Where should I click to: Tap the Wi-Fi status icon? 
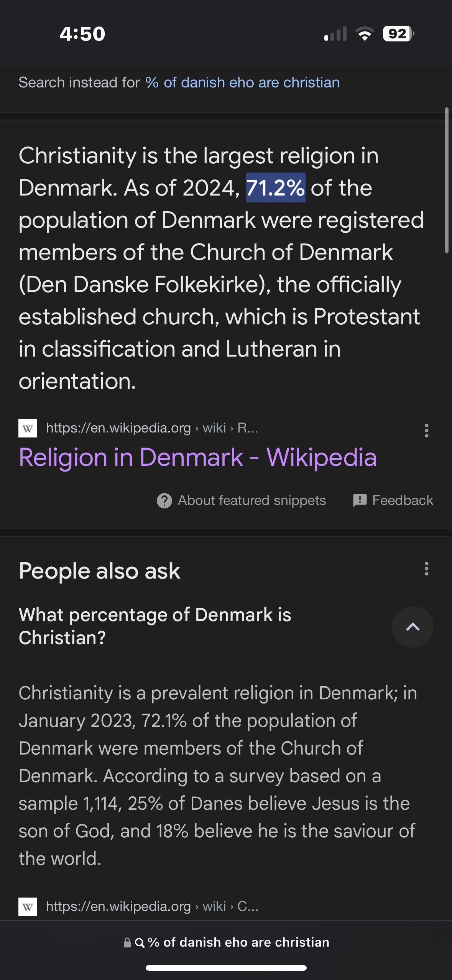click(x=365, y=34)
